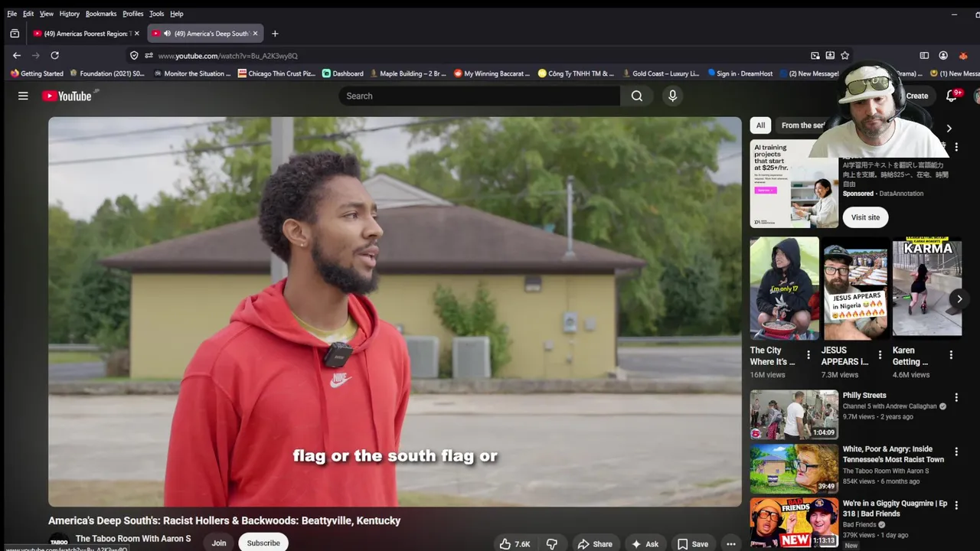The height and width of the screenshot is (551, 980).
Task: Go back to previous page
Action: coord(17,55)
